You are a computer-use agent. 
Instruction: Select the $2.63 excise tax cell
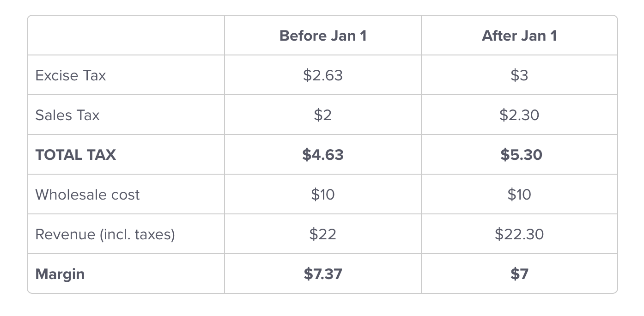[323, 75]
